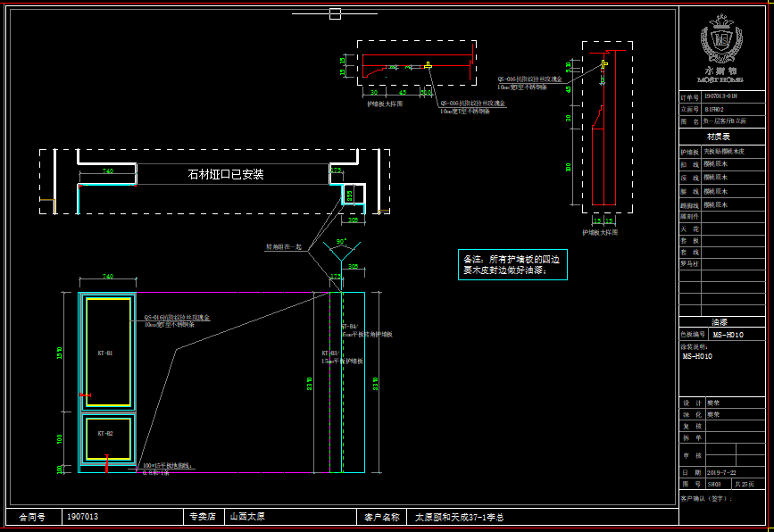Select the color code MS-H010 cell
This screenshot has width=774, height=532.
coord(728,335)
